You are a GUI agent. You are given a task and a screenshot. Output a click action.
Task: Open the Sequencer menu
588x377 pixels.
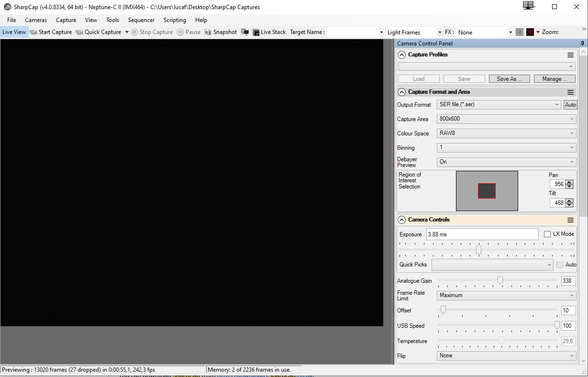click(141, 20)
